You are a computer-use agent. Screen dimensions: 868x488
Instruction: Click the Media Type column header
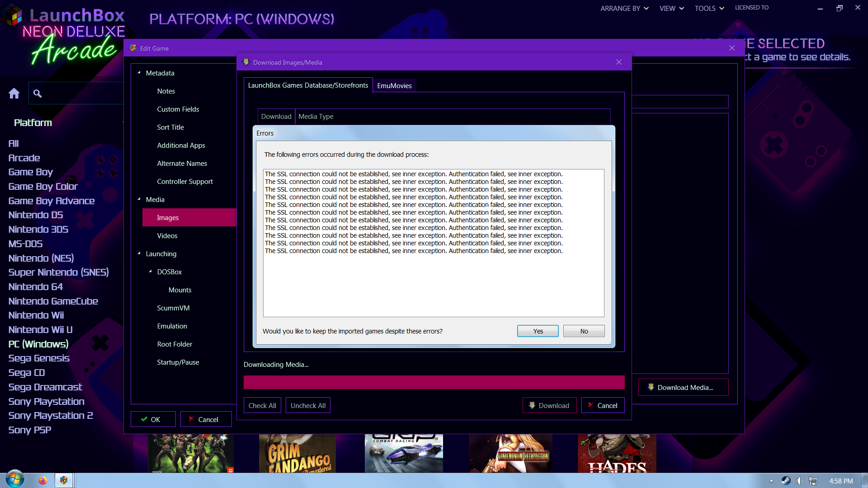tap(453, 116)
